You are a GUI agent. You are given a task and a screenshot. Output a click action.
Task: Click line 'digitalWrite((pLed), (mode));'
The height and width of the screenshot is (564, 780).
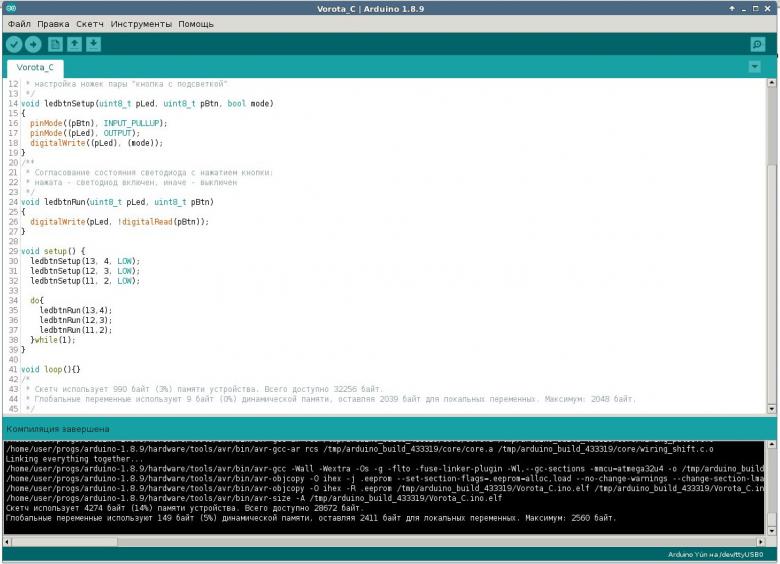tap(97, 143)
